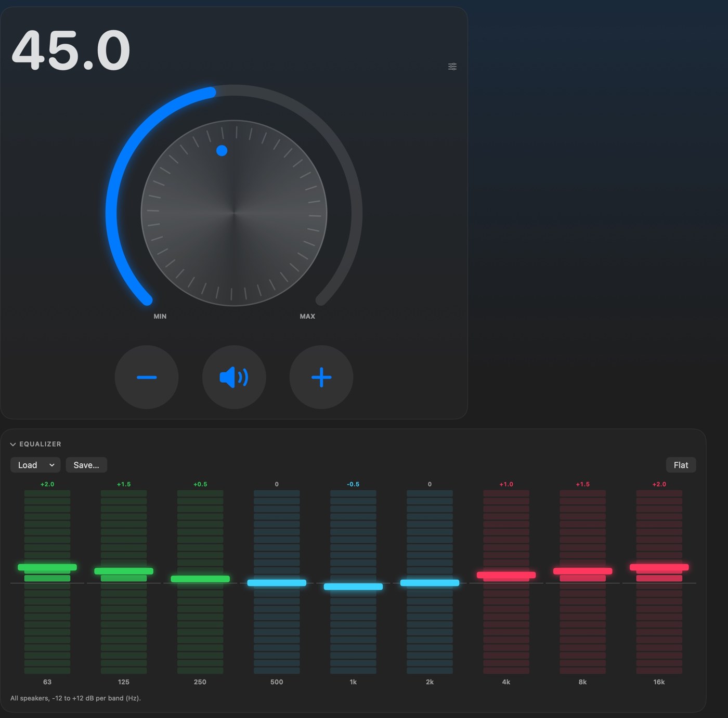Image resolution: width=728 pixels, height=718 pixels.
Task: Click the 4k band slider handle
Action: click(x=506, y=575)
